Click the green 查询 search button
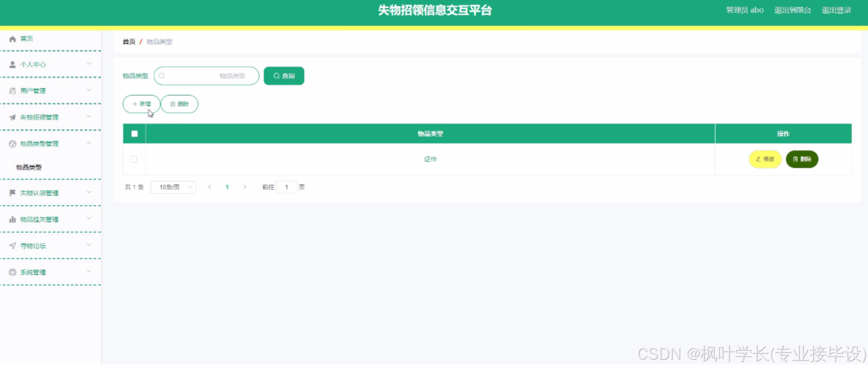Screen dimensions: 868x368 click(x=284, y=76)
